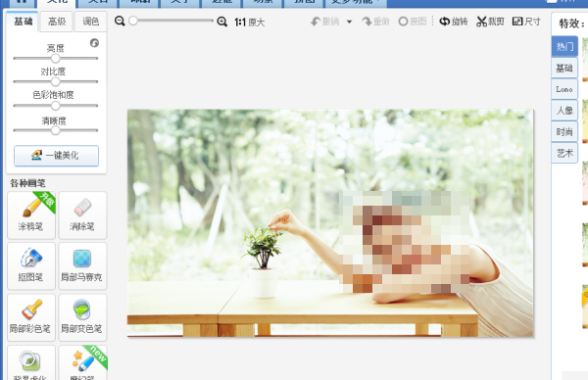Open the 局部马赛克 mosaic tool
This screenshot has width=588, height=380.
click(x=82, y=266)
